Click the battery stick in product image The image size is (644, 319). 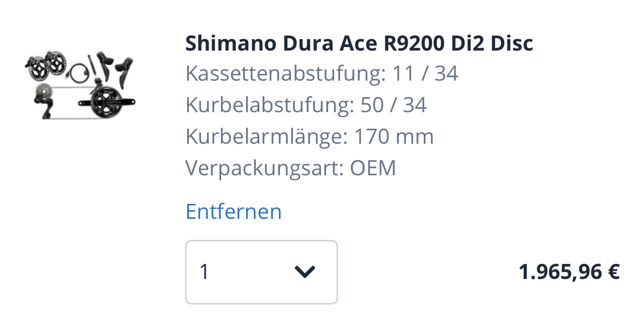pos(92,64)
